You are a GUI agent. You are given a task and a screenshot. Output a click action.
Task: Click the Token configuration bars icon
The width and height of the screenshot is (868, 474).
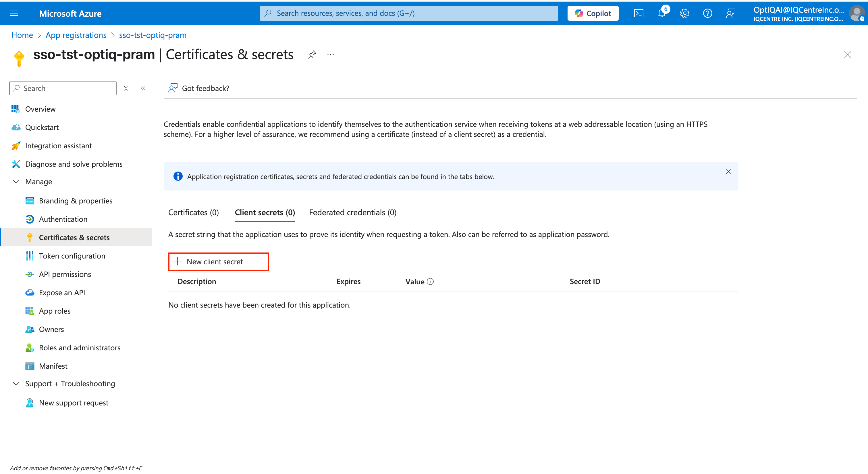click(x=30, y=256)
